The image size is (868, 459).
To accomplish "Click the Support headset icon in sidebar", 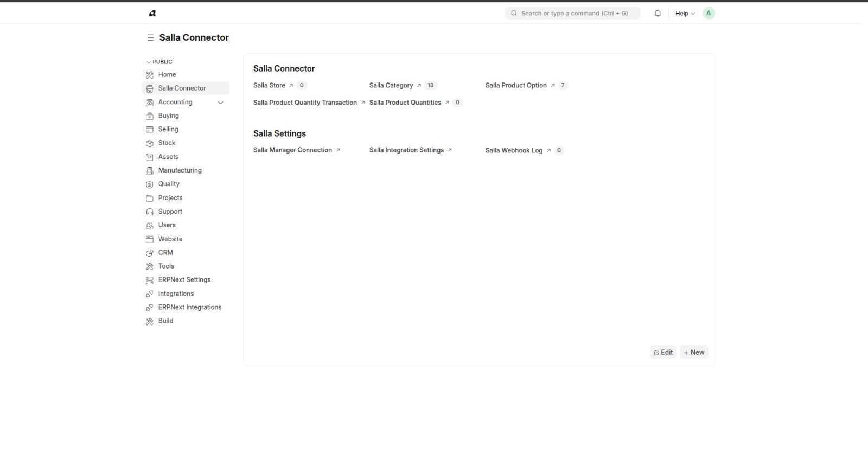I will pyautogui.click(x=150, y=212).
